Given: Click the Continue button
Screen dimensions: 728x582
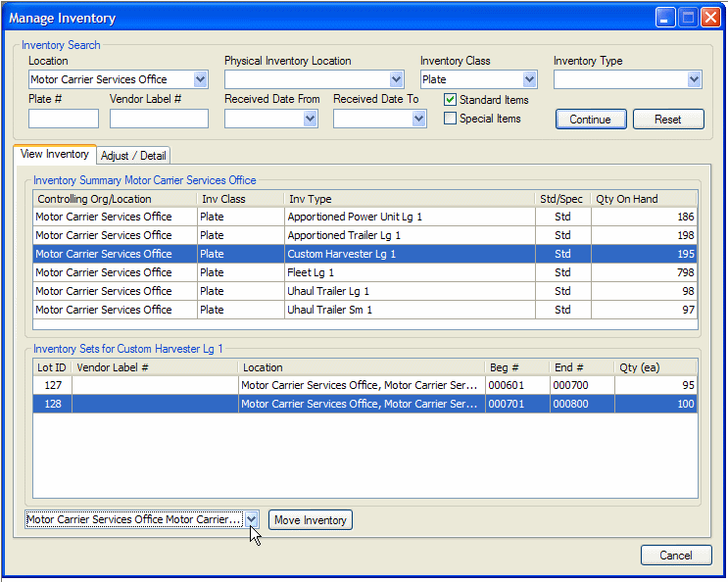Looking at the screenshot, I should pos(590,120).
